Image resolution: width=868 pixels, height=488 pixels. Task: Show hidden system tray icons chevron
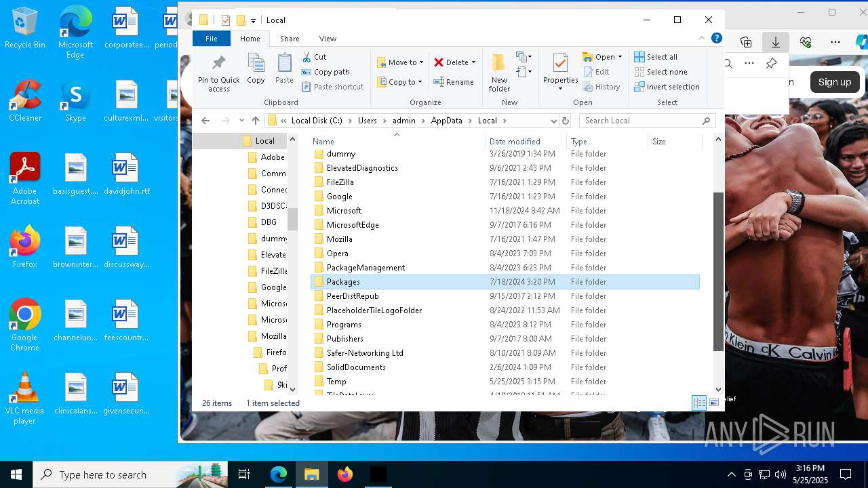pos(731,474)
